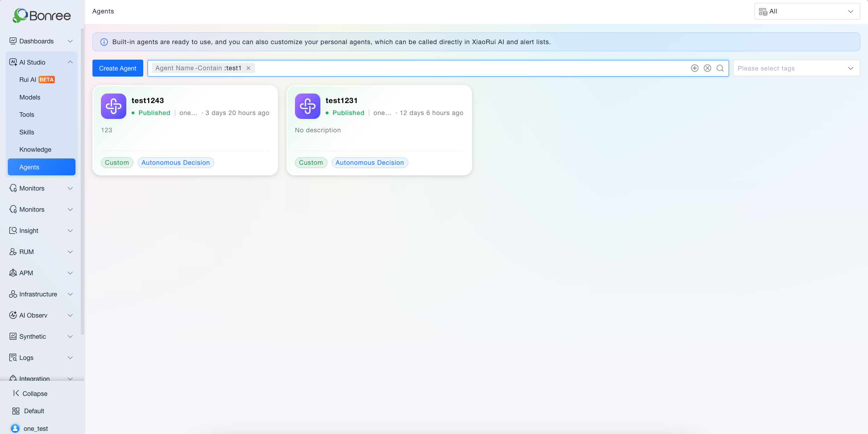Open the Tools menu item

pyautogui.click(x=42, y=115)
